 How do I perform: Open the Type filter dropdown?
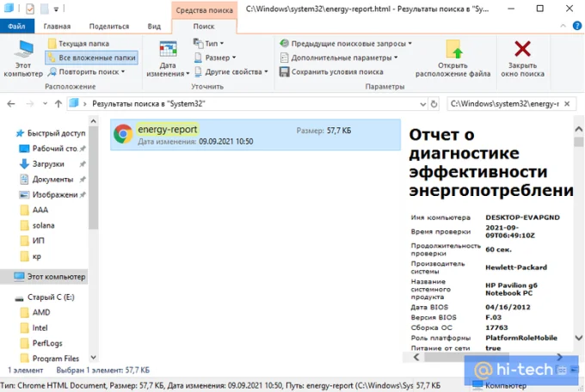(x=210, y=43)
